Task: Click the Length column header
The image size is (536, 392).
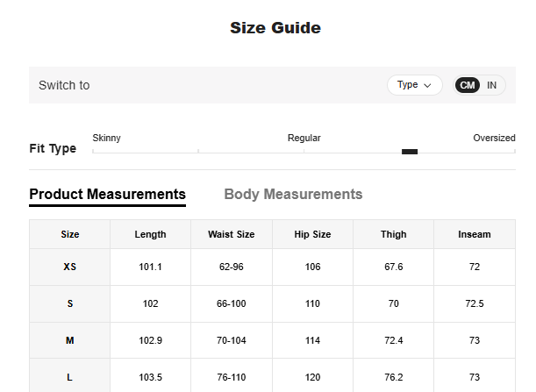Action: tap(150, 234)
